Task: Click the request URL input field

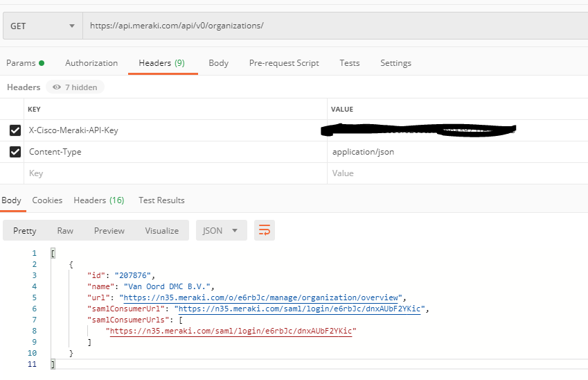Action: [332, 26]
